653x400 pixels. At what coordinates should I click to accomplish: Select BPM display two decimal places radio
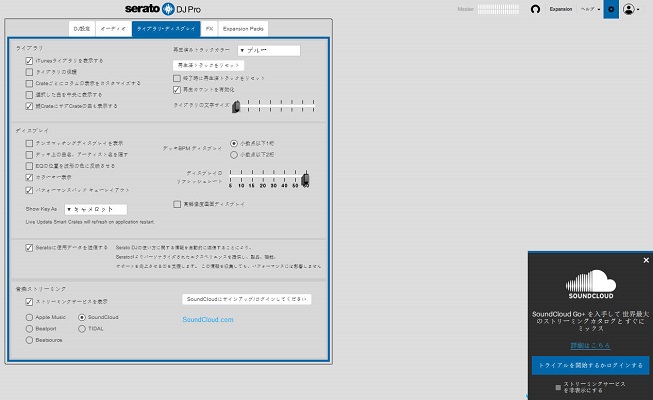point(234,155)
